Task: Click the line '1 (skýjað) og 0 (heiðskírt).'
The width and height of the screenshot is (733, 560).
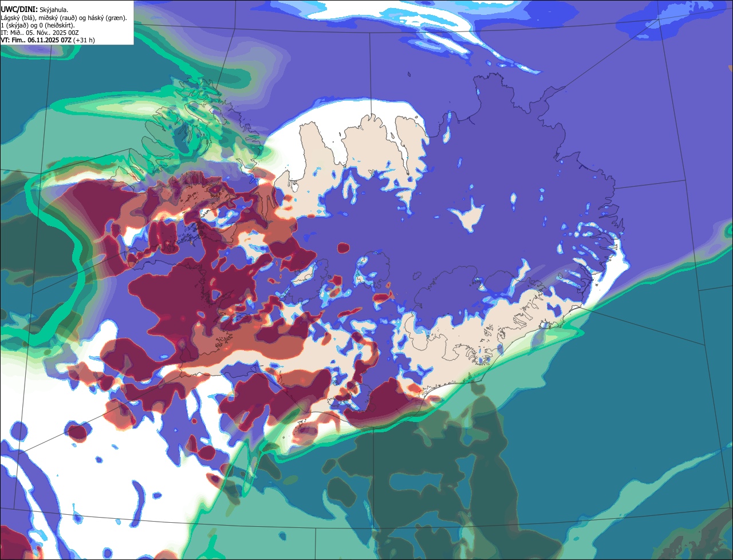Action: 38,25
